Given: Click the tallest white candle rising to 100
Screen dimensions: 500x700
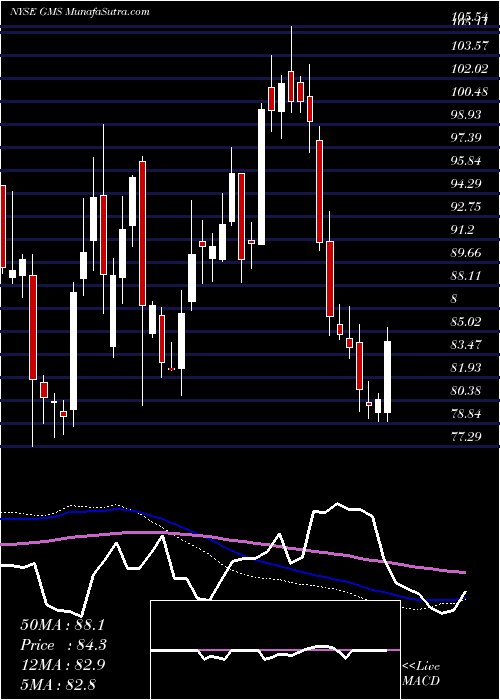Looking at the screenshot, I should [x=262, y=177].
